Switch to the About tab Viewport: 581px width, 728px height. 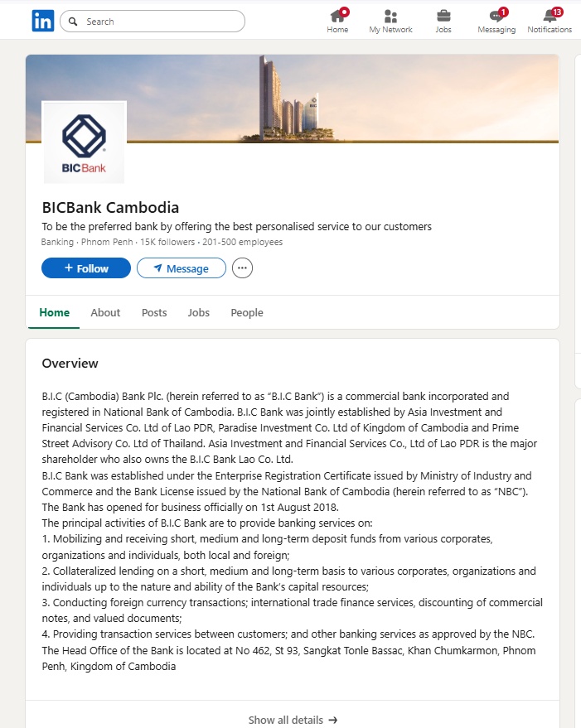click(x=105, y=312)
